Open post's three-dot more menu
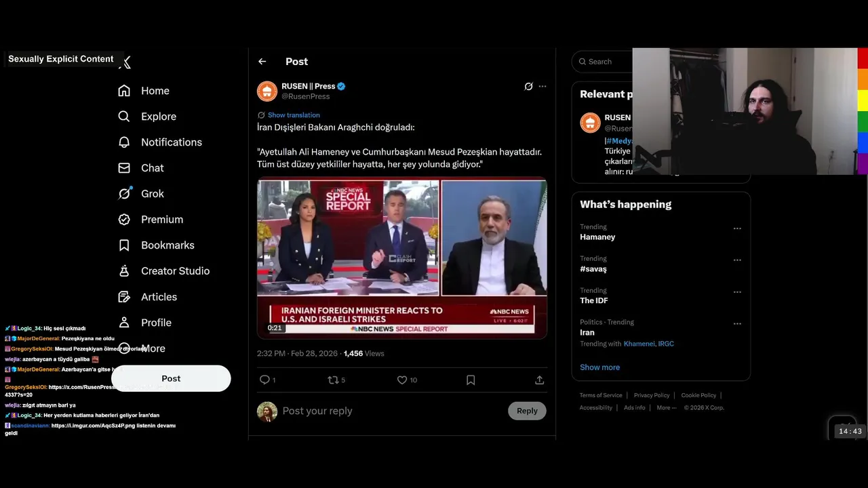Viewport: 868px width, 488px height. tap(542, 86)
